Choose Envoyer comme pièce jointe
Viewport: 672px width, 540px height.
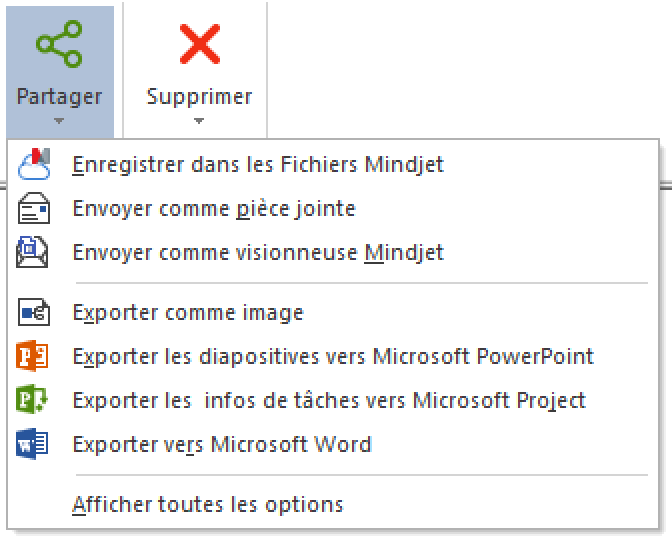[214, 209]
